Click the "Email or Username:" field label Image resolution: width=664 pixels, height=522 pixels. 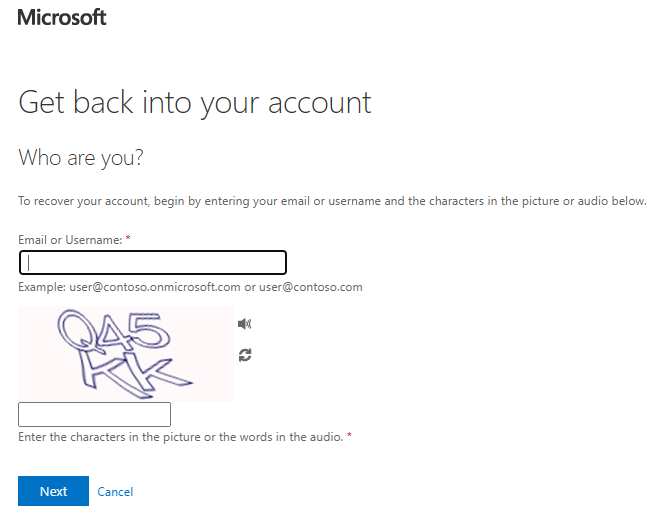(x=70, y=240)
